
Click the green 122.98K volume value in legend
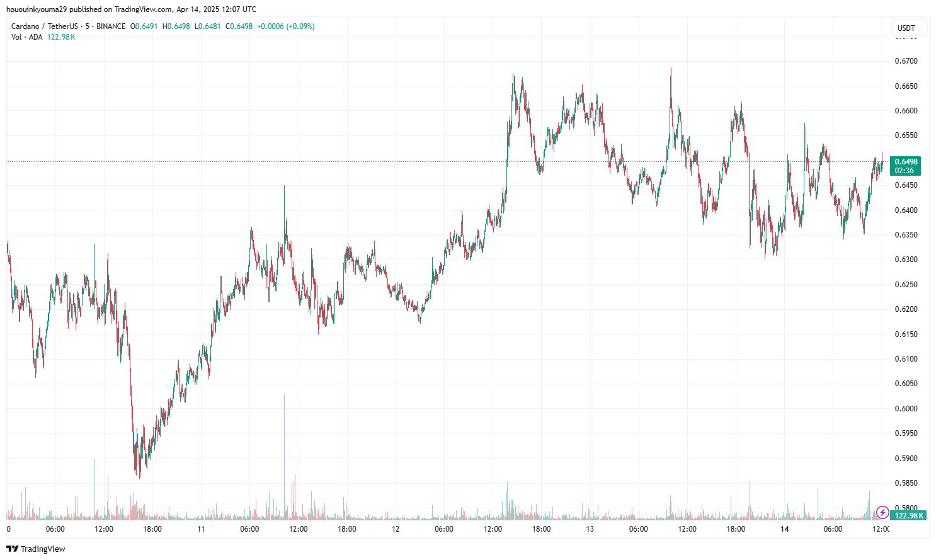tap(61, 37)
